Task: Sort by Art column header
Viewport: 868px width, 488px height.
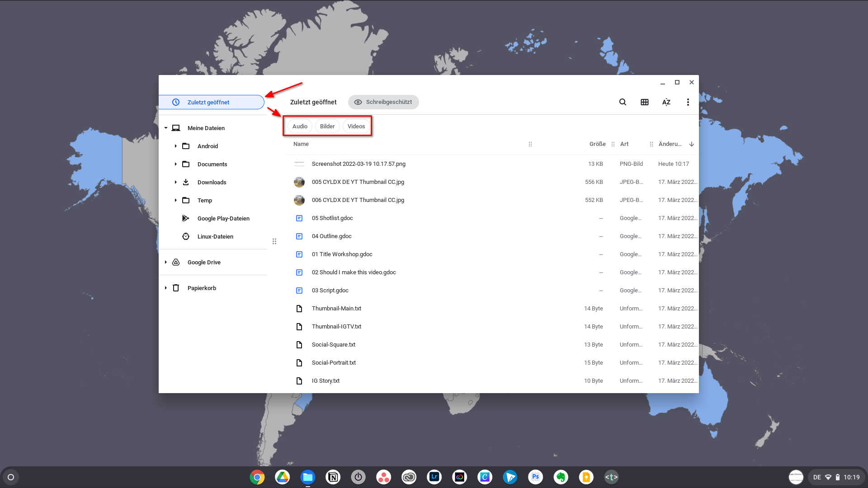Action: (624, 144)
